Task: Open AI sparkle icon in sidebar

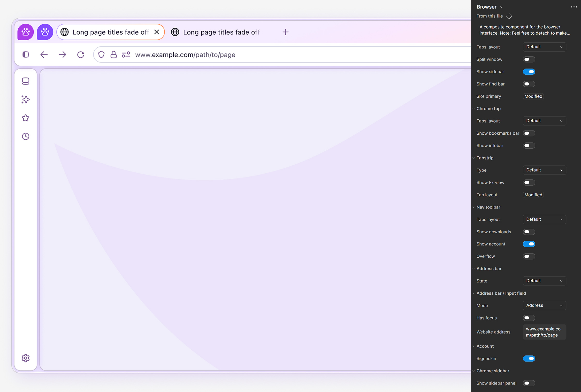Action: [25, 100]
